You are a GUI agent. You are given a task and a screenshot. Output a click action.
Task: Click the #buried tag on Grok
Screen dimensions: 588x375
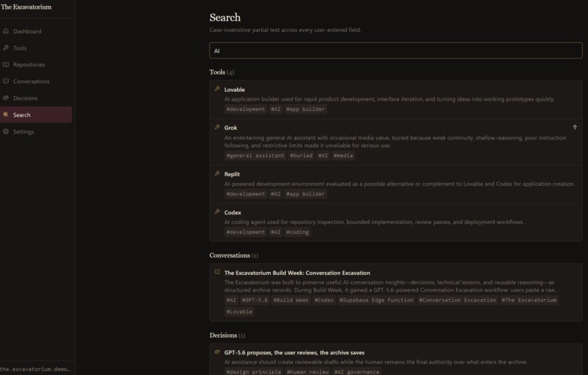[x=301, y=155]
